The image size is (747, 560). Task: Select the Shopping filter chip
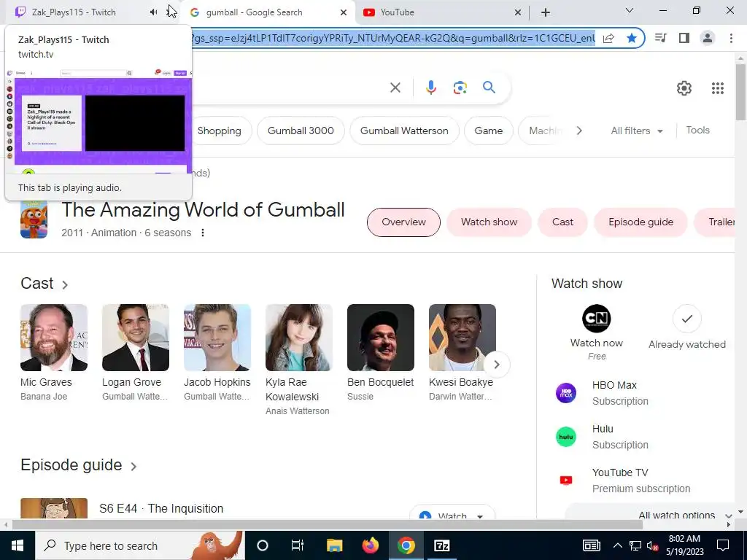pyautogui.click(x=219, y=131)
